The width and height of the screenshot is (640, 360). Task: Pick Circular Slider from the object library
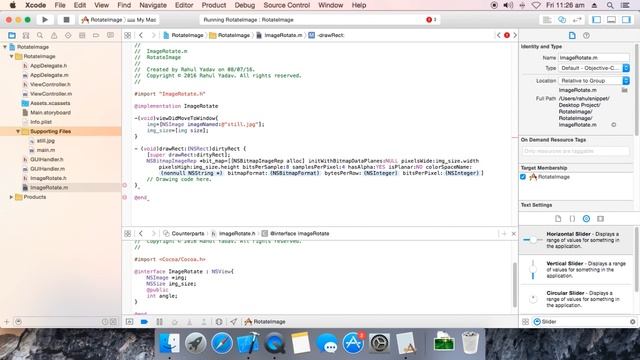(x=576, y=299)
